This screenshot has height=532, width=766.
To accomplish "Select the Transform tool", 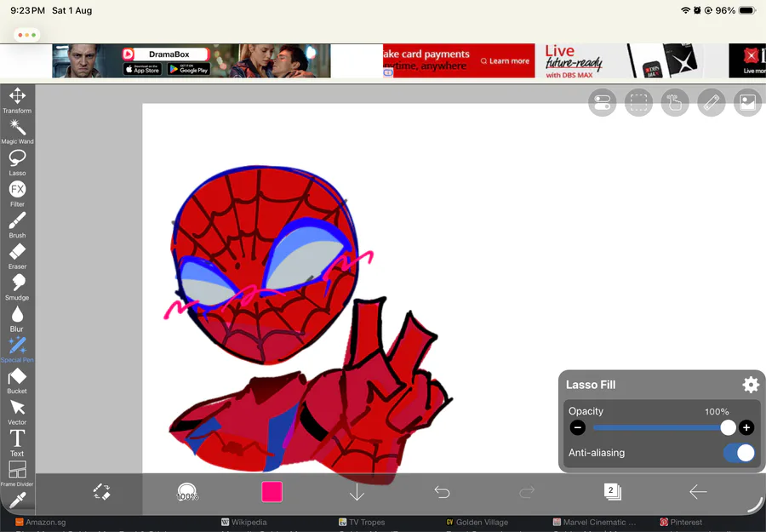I will coord(17,100).
